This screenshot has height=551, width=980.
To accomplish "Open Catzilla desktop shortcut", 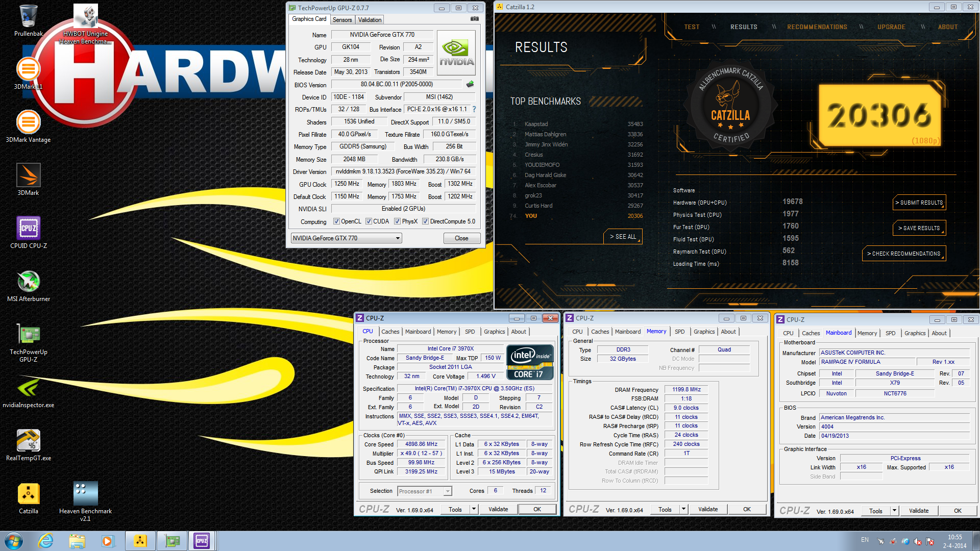I will [28, 498].
